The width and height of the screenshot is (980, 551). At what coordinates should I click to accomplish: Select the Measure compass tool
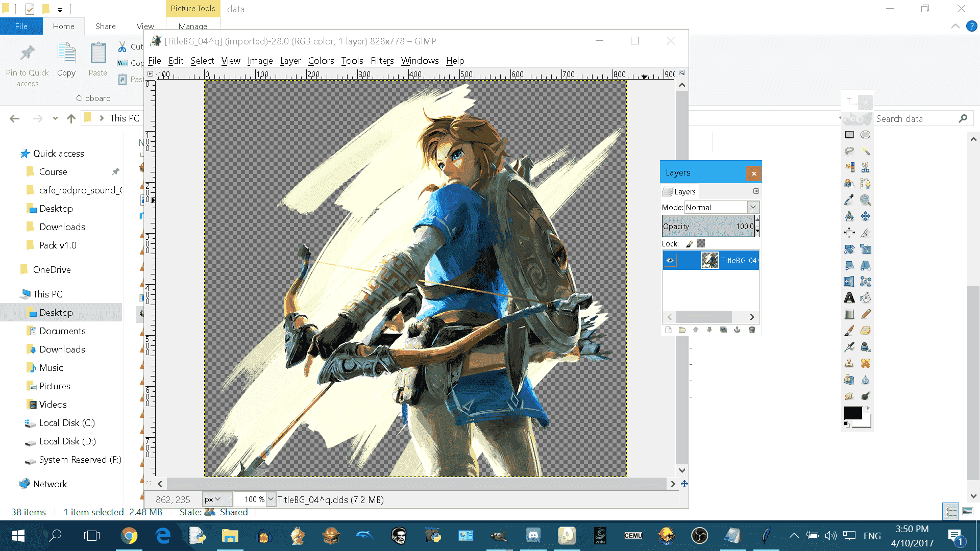pyautogui.click(x=849, y=216)
